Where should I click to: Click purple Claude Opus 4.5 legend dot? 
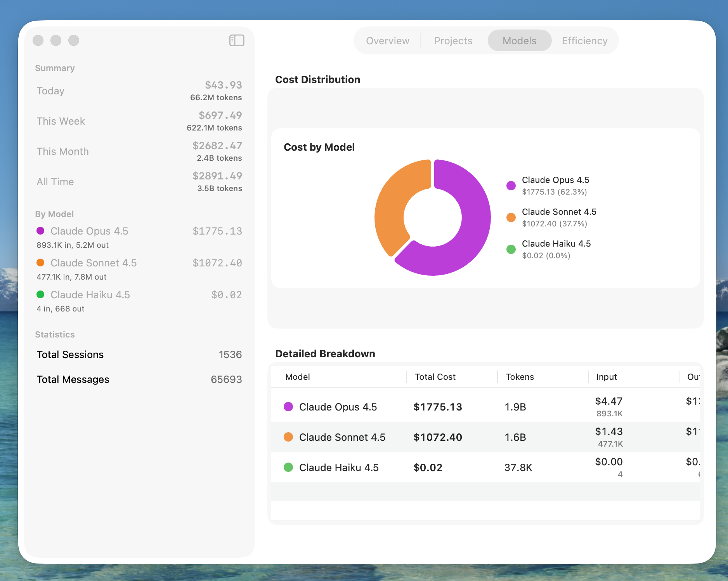[511, 186]
